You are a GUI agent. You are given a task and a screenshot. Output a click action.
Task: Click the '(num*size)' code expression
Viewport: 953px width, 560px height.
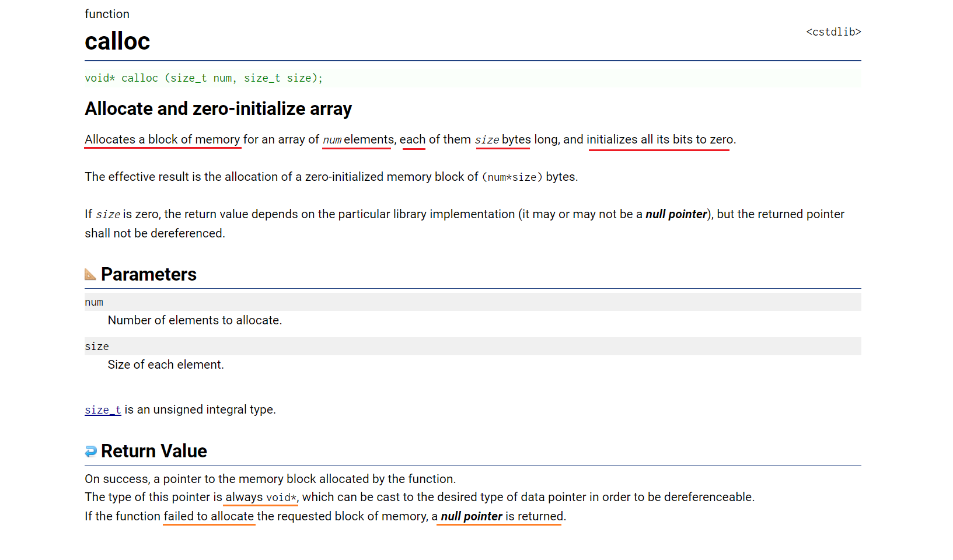click(512, 177)
